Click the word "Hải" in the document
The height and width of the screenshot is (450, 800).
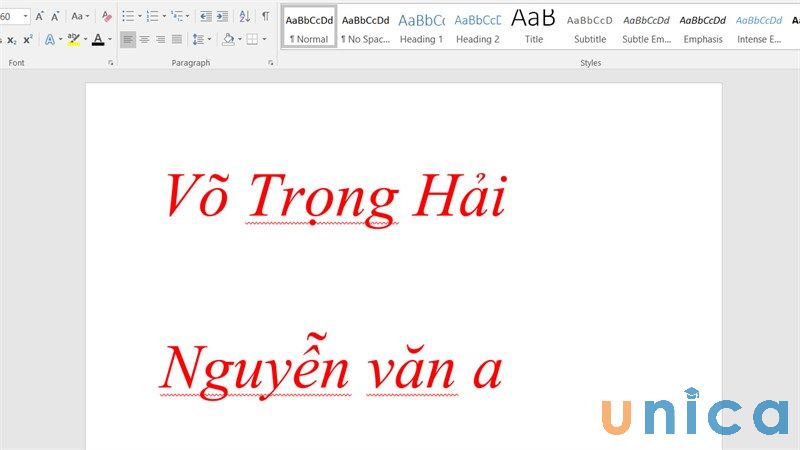tap(461, 193)
